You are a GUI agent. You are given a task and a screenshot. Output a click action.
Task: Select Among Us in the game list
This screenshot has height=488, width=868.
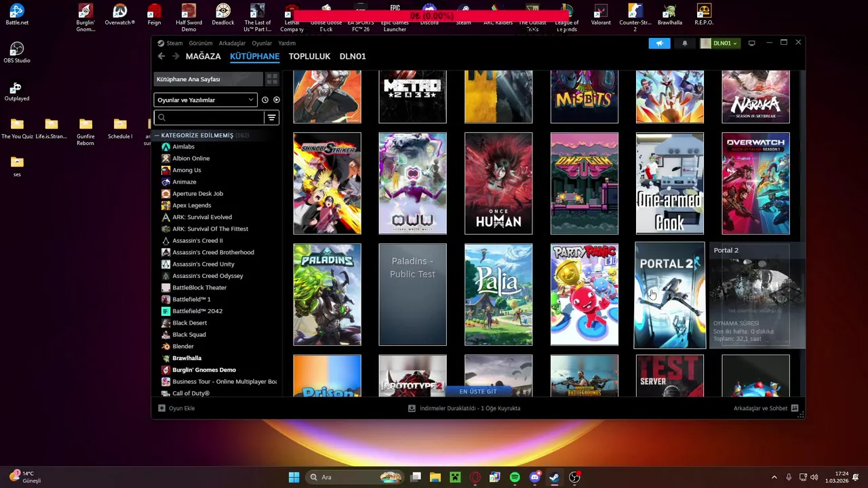pyautogui.click(x=186, y=170)
